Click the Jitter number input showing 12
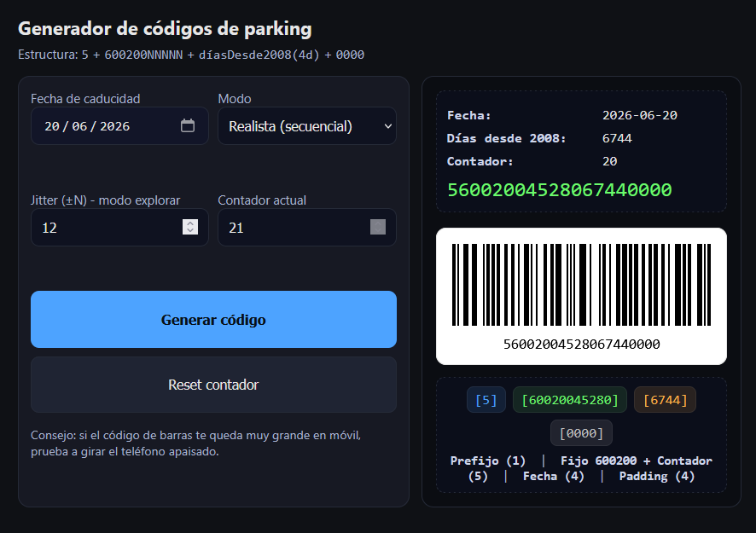The image size is (756, 533). coord(119,228)
